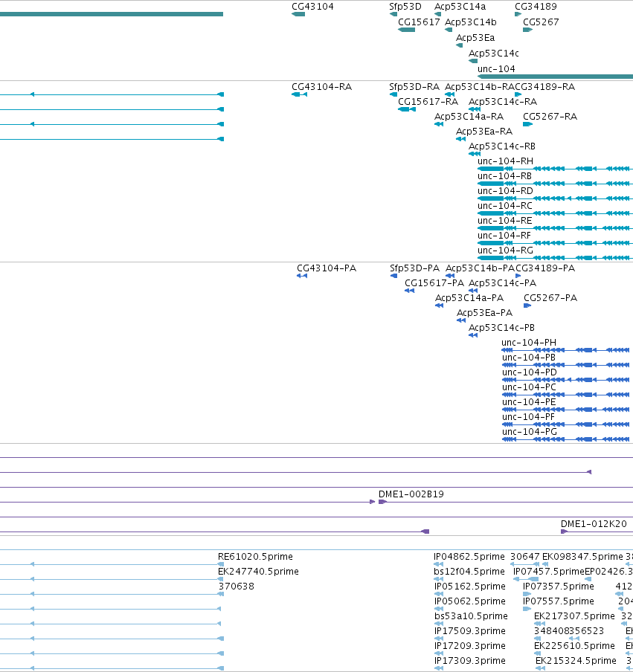Select the 348408356523 EST label

click(x=569, y=631)
